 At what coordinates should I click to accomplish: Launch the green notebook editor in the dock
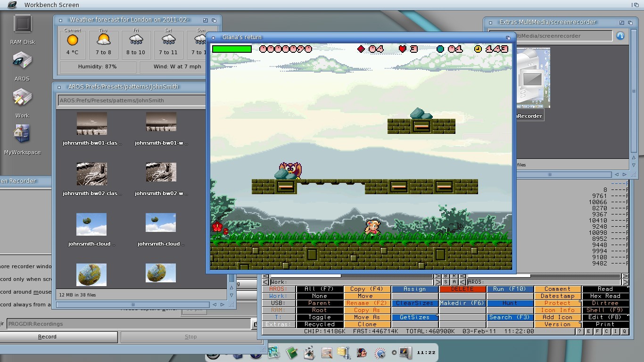click(x=291, y=352)
